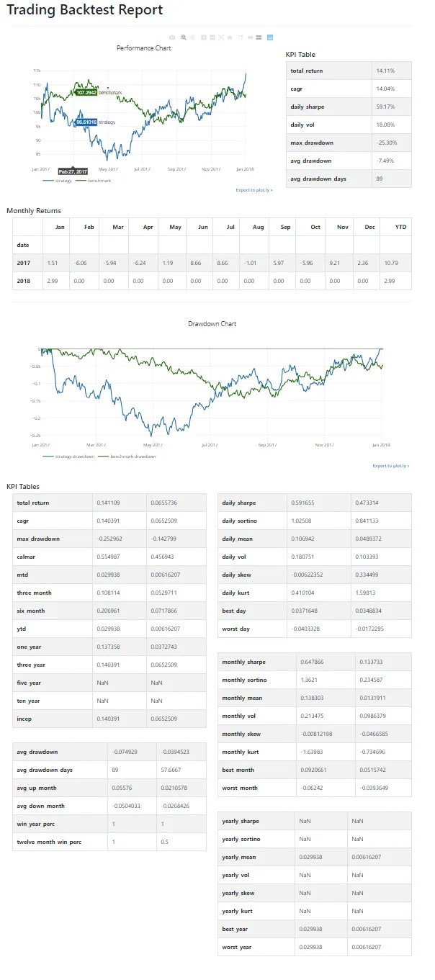The image size is (435, 980).
Task: Select the 2017 row in Monthly Returns
Action: tap(212, 263)
